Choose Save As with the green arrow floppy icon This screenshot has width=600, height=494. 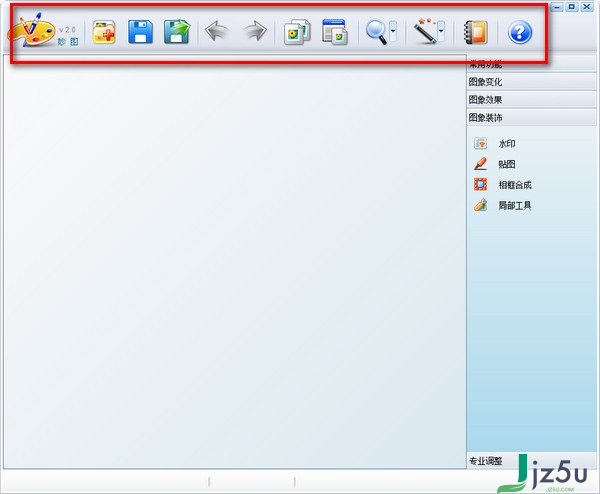177,31
